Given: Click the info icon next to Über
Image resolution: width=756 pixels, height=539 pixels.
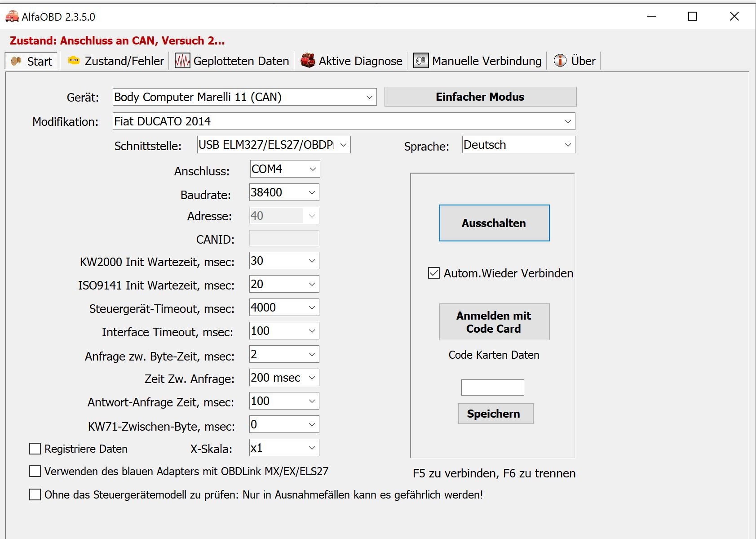Looking at the screenshot, I should point(560,60).
